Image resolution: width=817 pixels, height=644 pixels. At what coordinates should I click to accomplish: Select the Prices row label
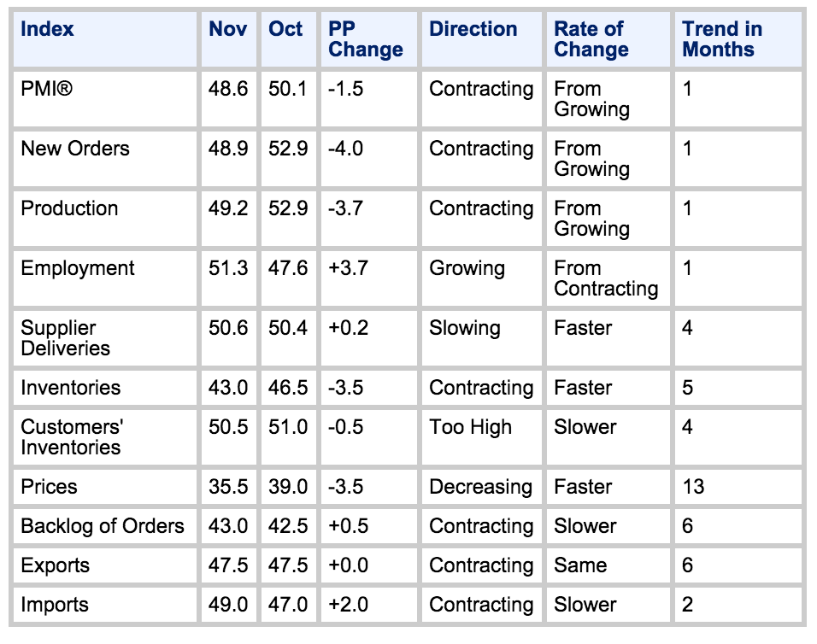coord(49,487)
